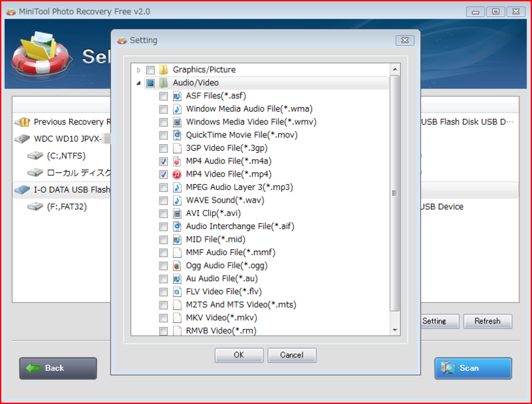Click the scroll up arrow in list
The width and height of the screenshot is (532, 404).
tap(394, 70)
